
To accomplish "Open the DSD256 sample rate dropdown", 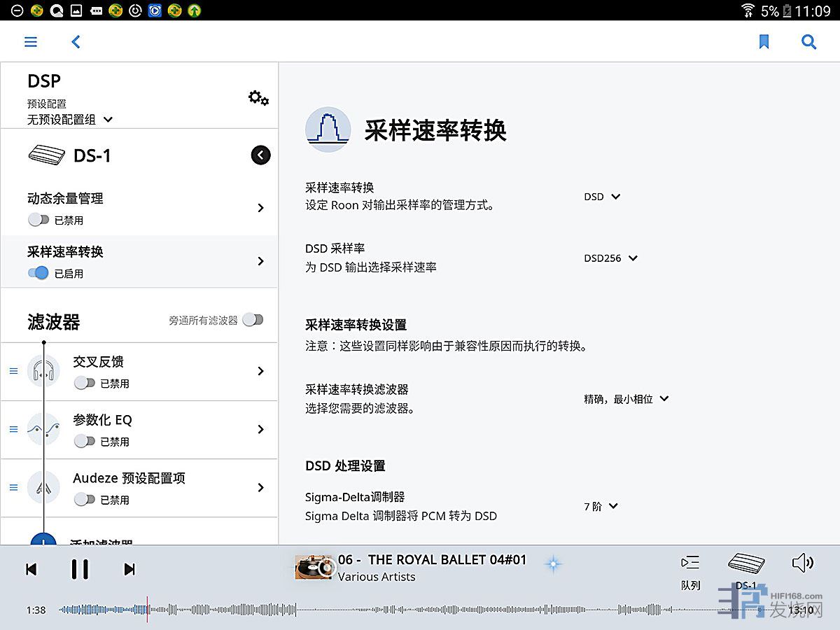I will (611, 258).
